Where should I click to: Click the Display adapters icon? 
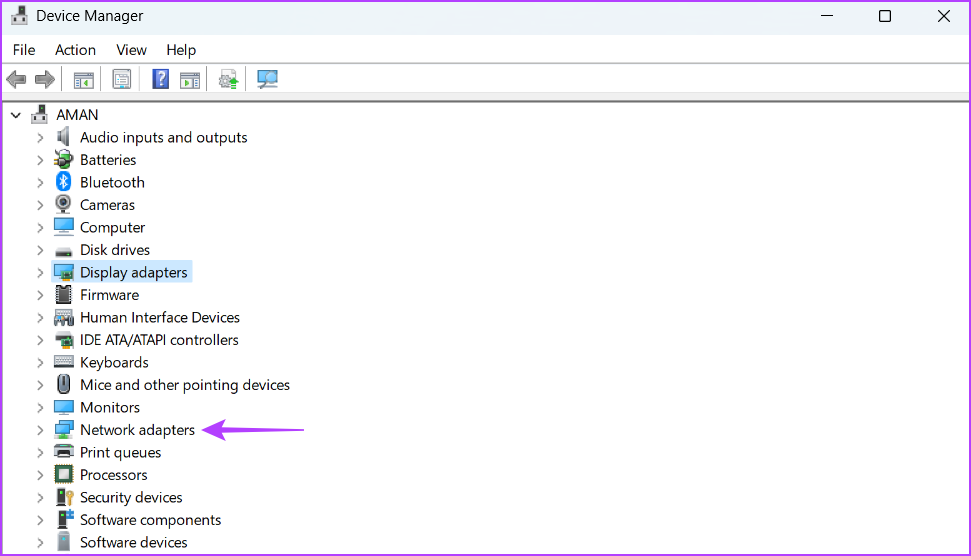(x=63, y=272)
